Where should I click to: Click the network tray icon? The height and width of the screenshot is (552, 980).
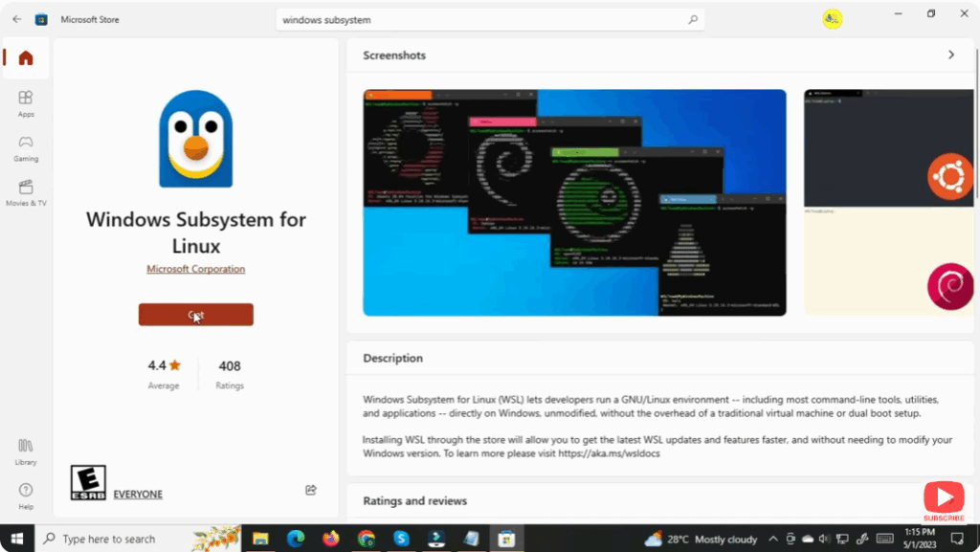[842, 539]
